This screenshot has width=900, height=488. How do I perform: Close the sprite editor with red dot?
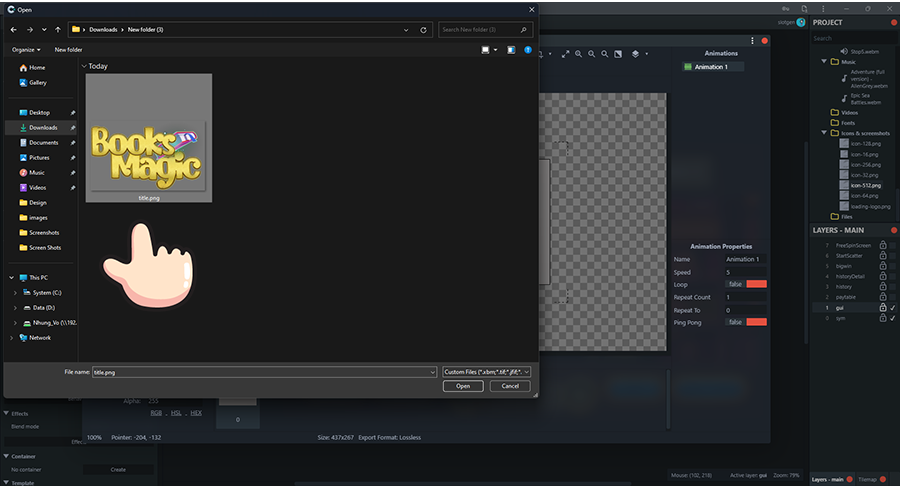click(765, 41)
